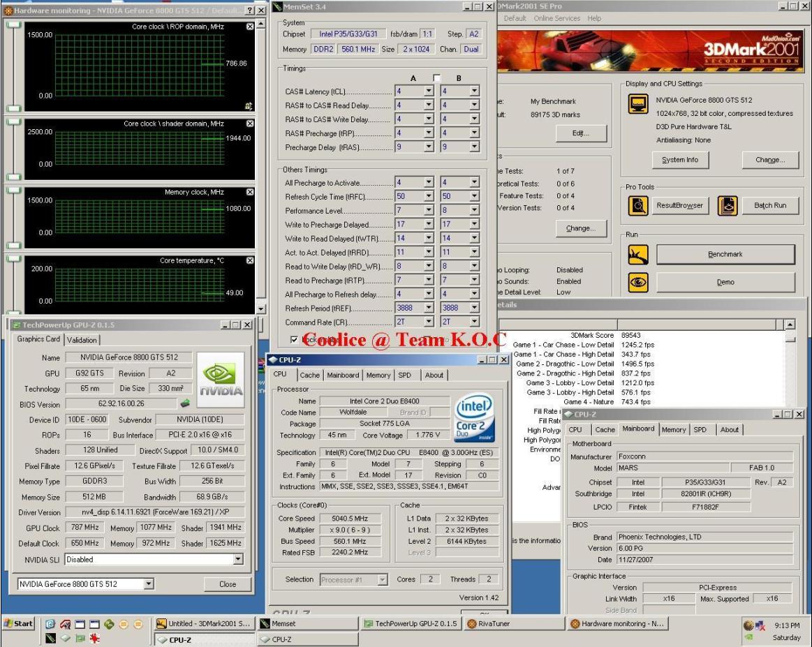Hide the Core temperature graph
Viewport: 812px width, 647px height.
pyautogui.click(x=250, y=260)
